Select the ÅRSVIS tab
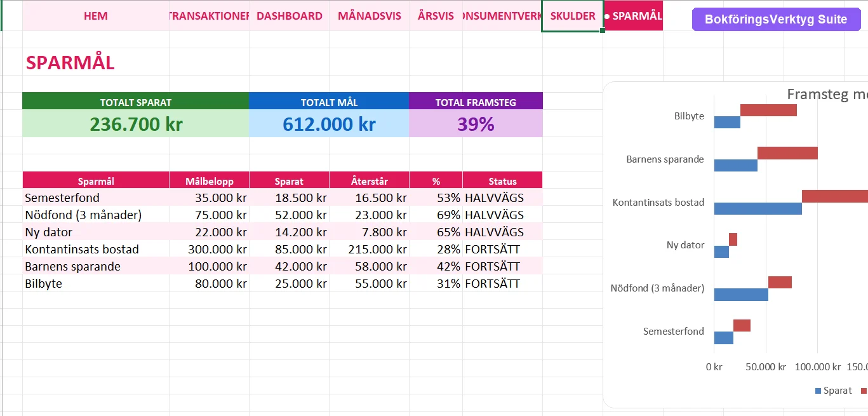 click(x=436, y=16)
